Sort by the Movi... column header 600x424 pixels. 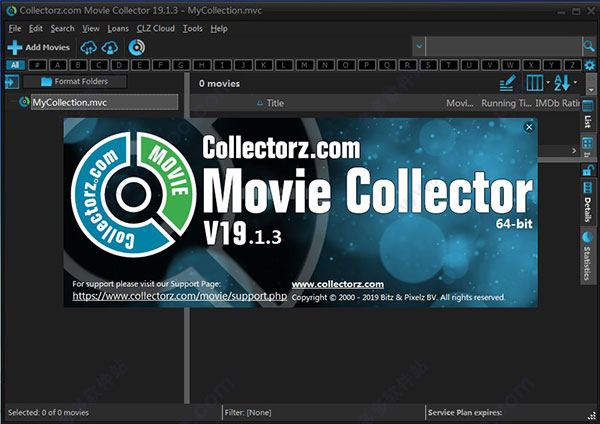(x=460, y=103)
